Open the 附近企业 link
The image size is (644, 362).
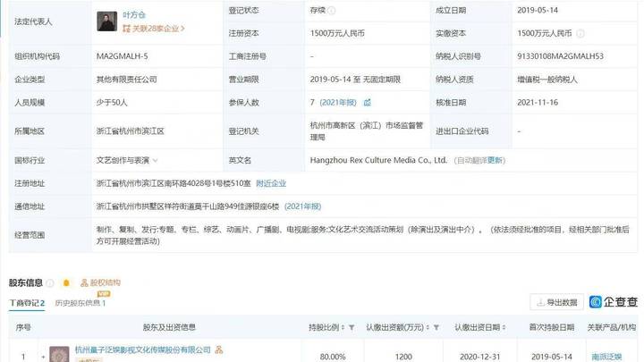271,183
